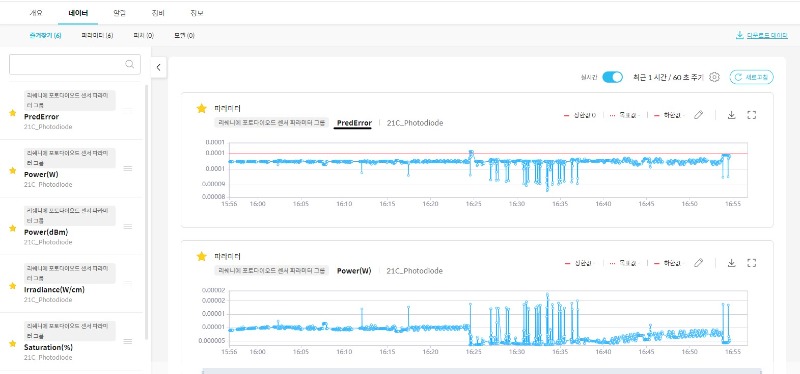This screenshot has width=800, height=374.
Task: Open the 피처 (0) sub-tab
Action: pyautogui.click(x=143, y=36)
